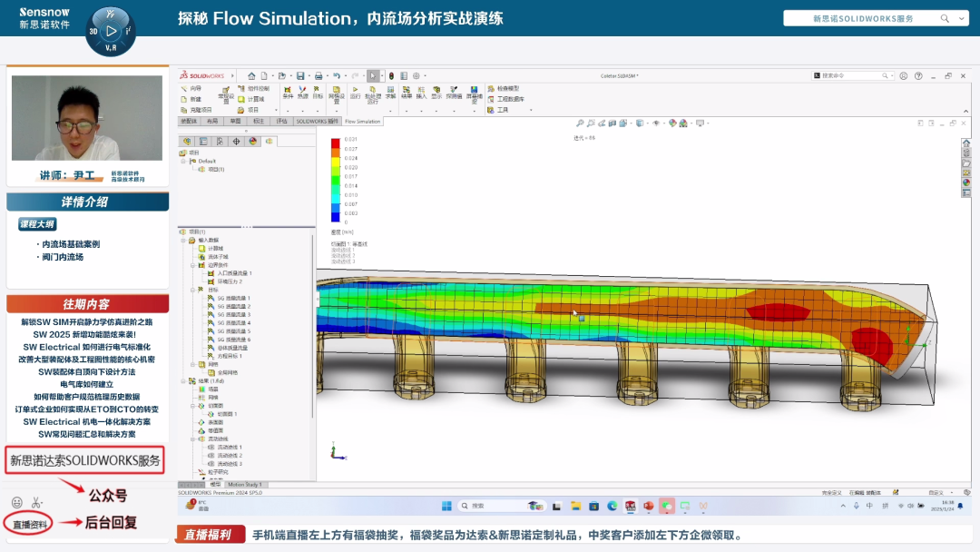Click the Undo arrow icon
Image resolution: width=980 pixels, height=552 pixels.
coord(336,75)
